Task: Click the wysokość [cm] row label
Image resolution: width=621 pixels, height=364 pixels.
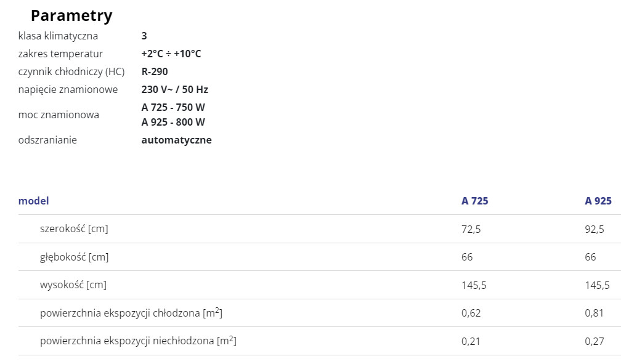Action: [73, 285]
